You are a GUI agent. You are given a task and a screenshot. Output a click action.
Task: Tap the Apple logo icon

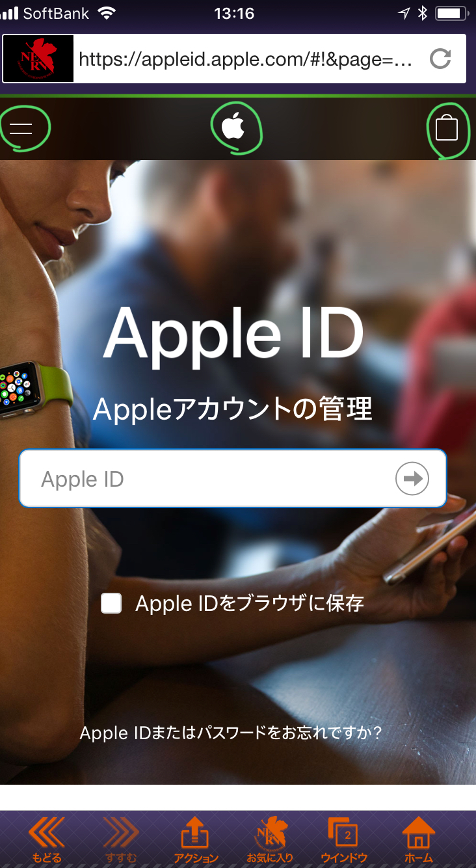coord(233,128)
